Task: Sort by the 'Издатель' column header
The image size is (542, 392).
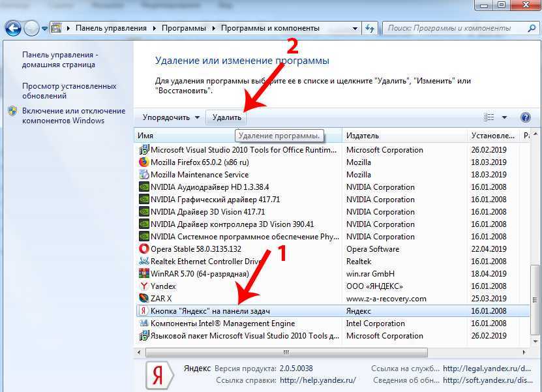Action: (404, 136)
